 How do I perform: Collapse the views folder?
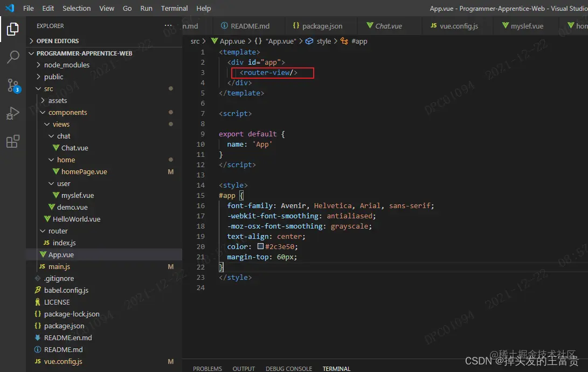coord(47,124)
